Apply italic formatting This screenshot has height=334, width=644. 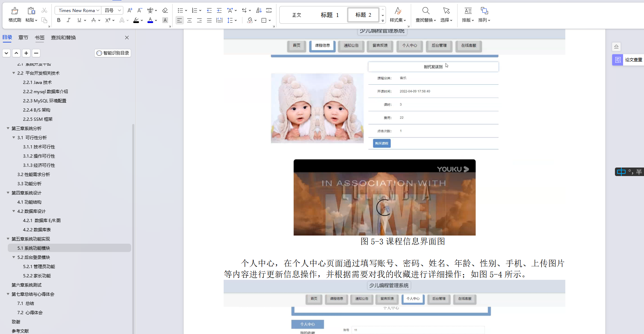pos(69,20)
